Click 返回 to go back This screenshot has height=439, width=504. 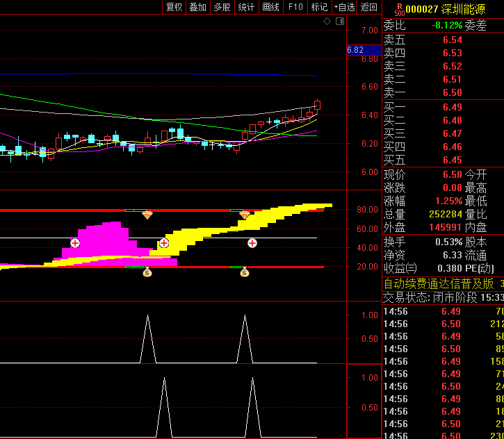point(368,7)
